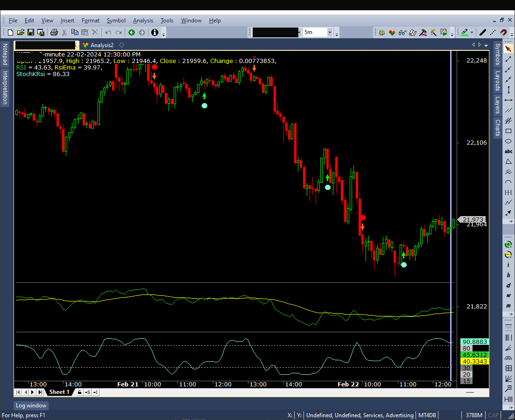Open file with the folder icon

coord(21,32)
